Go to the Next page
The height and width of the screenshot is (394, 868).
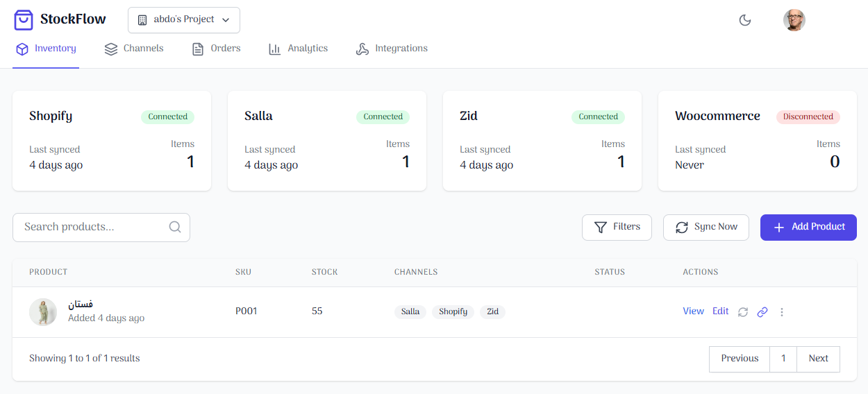tap(819, 359)
